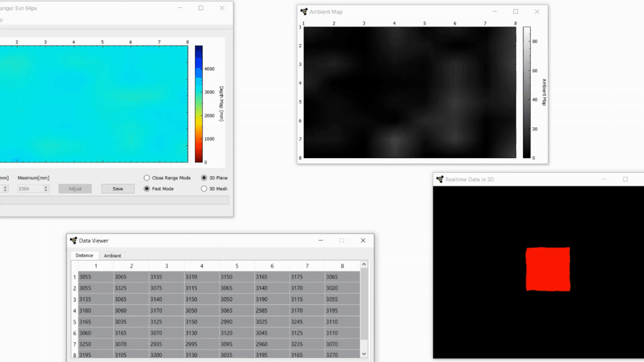Viewport: 644px width, 362px height.
Task: Switch to the Distance tab in Data Viewer
Action: (84, 255)
